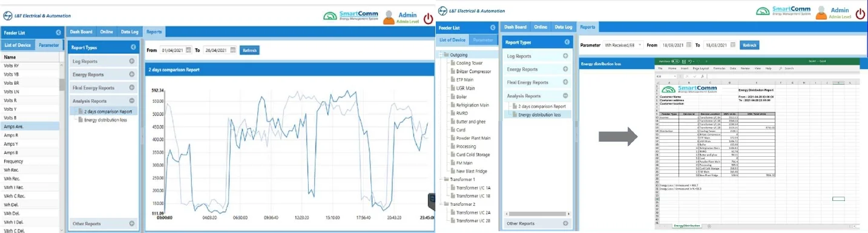This screenshot has height=233, width=868.
Task: Select Volts RY parameter row
Action: point(30,65)
